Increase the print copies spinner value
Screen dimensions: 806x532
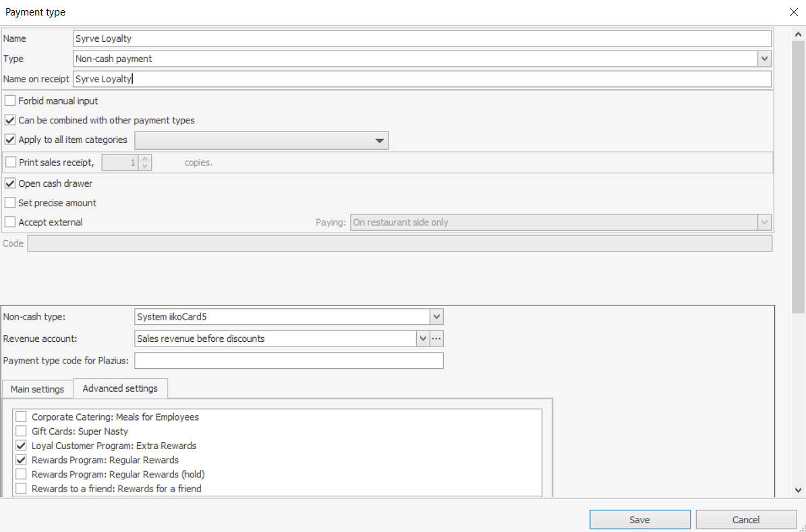(x=145, y=158)
